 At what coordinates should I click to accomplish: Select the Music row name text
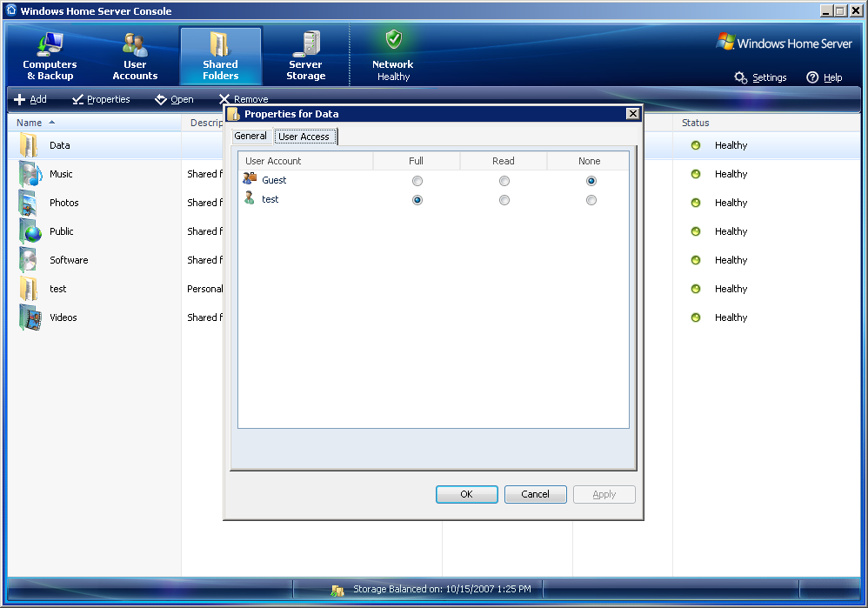click(61, 174)
